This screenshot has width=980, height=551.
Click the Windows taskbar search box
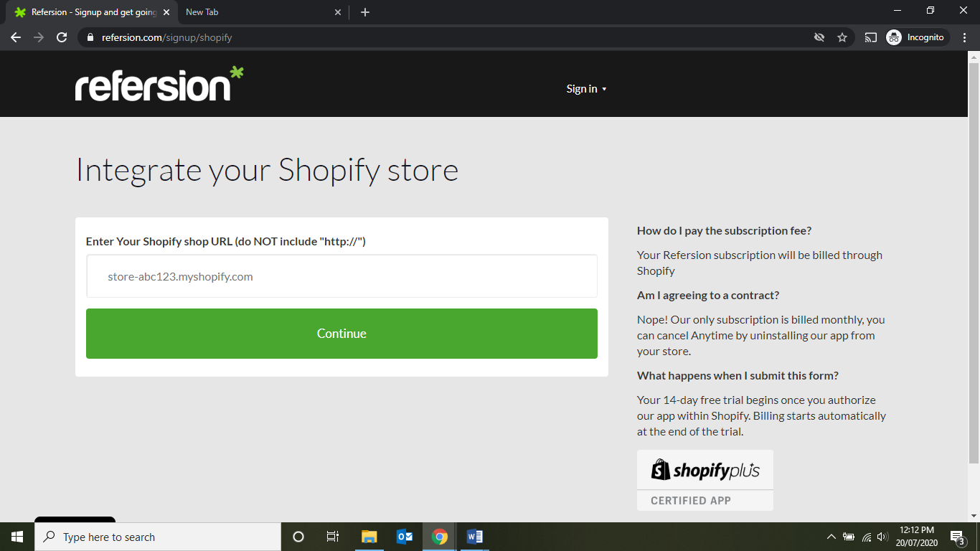(x=158, y=537)
